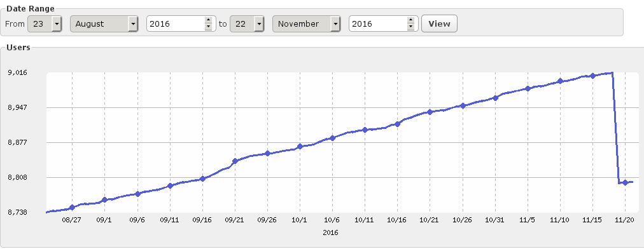Open the To day dropdown showing 22
Screen dimensions: 644x249
click(247, 24)
